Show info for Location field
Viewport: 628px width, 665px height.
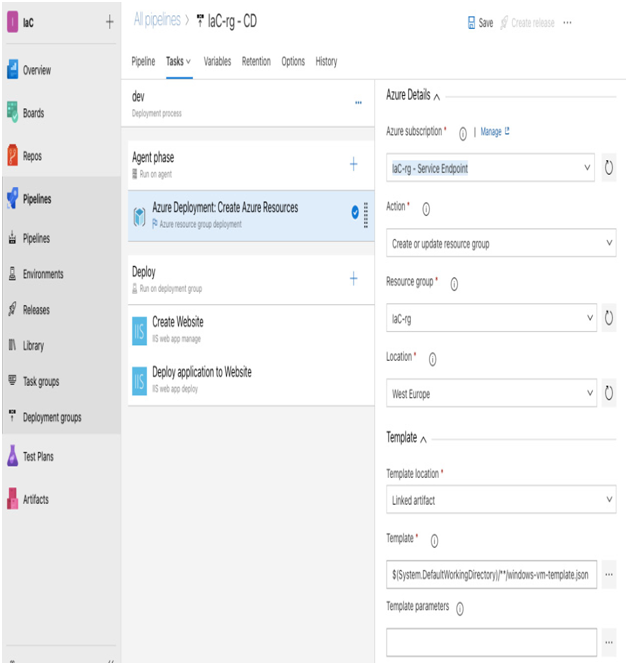(433, 359)
